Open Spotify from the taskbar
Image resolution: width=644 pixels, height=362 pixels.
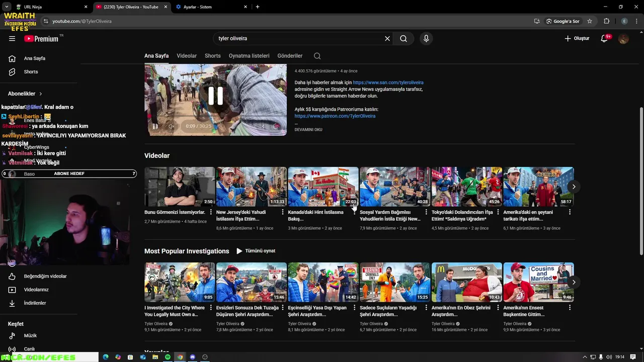click(168, 357)
